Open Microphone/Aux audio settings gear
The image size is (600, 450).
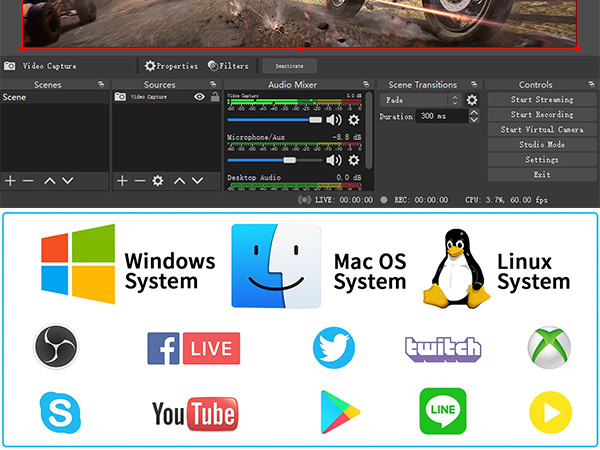[354, 160]
